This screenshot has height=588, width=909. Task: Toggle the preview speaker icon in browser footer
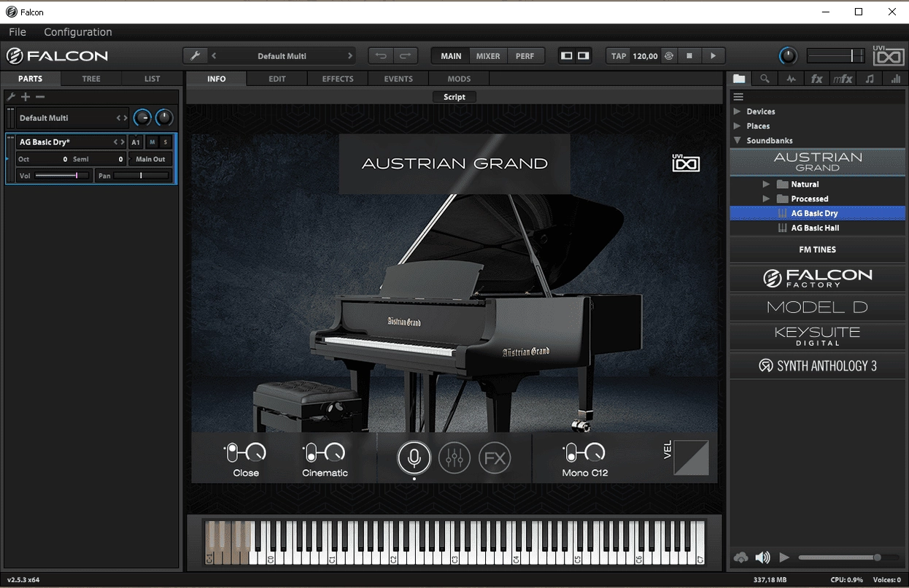[x=762, y=557]
